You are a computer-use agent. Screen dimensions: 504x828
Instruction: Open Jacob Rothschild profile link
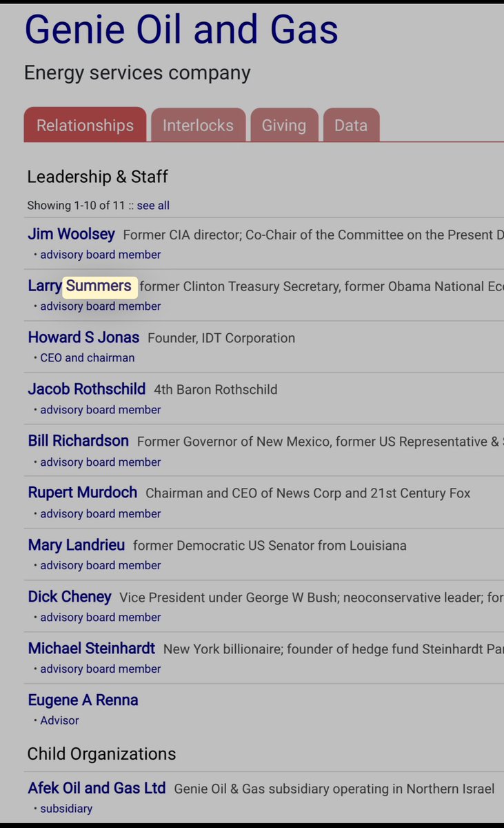point(86,389)
